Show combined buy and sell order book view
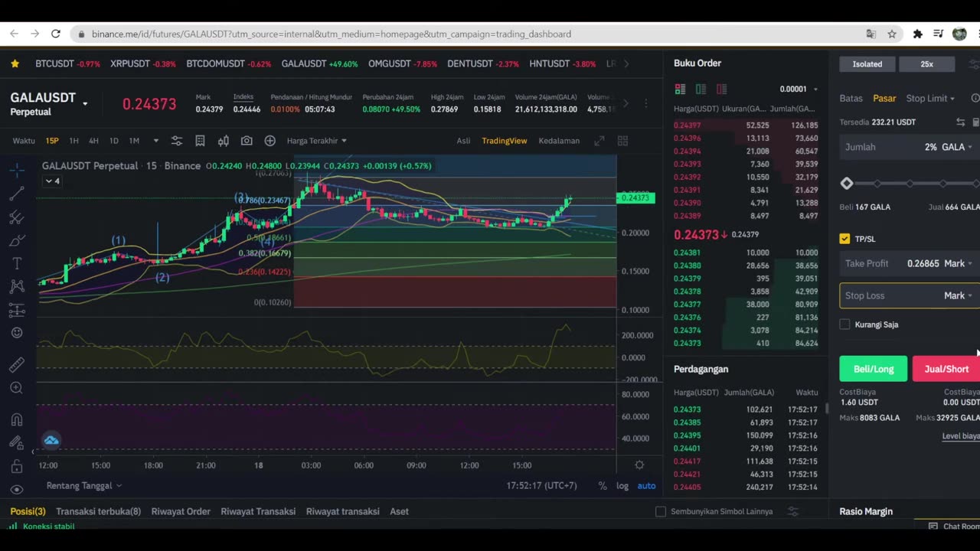Screen dimensions: 980x551 [x=679, y=89]
